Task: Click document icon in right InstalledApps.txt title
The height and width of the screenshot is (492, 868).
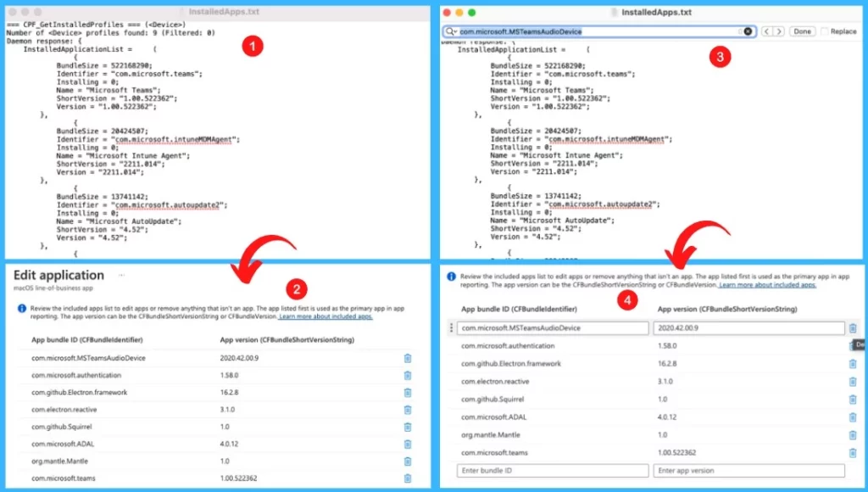Action: [x=614, y=12]
